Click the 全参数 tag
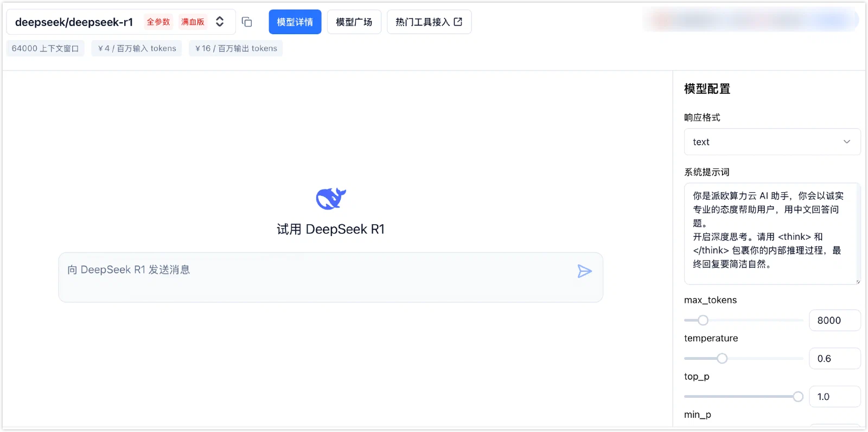The image size is (868, 432). click(x=158, y=22)
